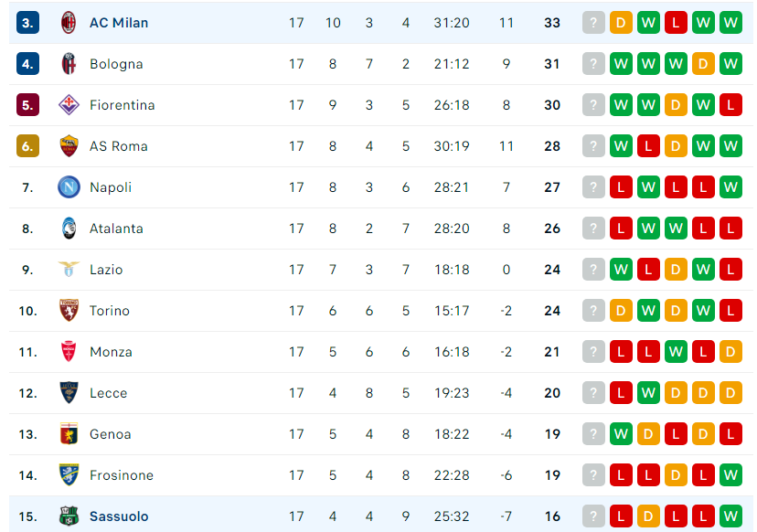757x532 pixels.
Task: Click the Genoa club crest
Action: tap(69, 433)
